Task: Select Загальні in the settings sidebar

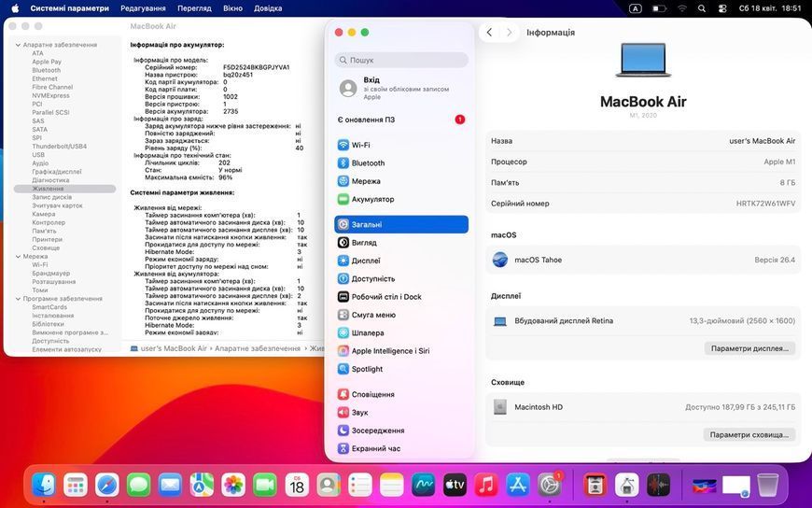Action: [400, 224]
